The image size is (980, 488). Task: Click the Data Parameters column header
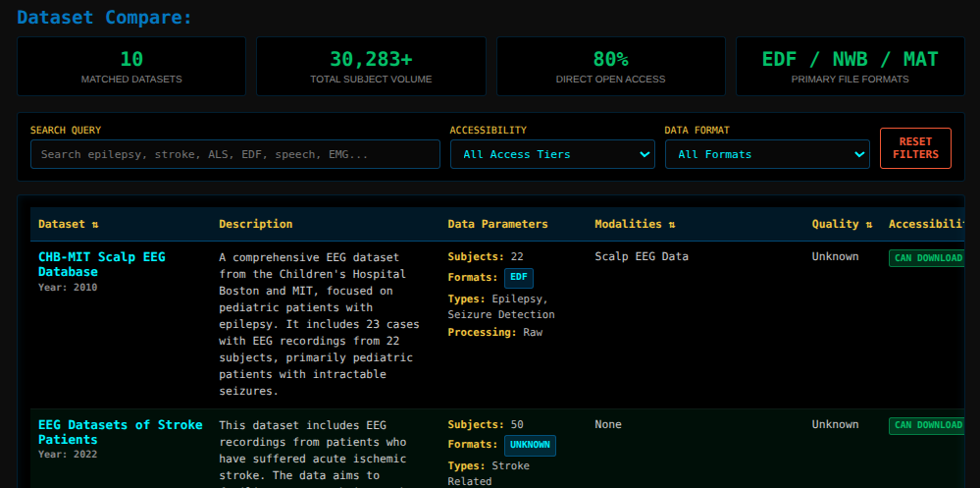pos(498,224)
